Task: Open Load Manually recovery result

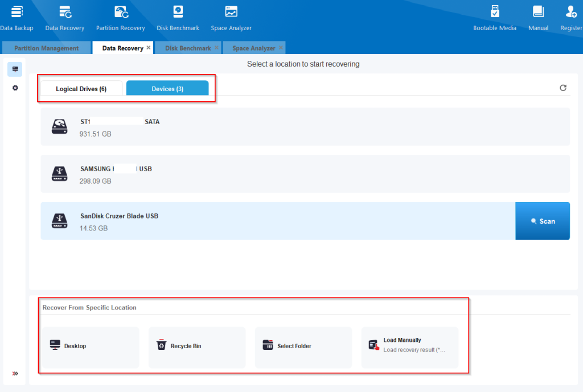Action: pos(410,348)
